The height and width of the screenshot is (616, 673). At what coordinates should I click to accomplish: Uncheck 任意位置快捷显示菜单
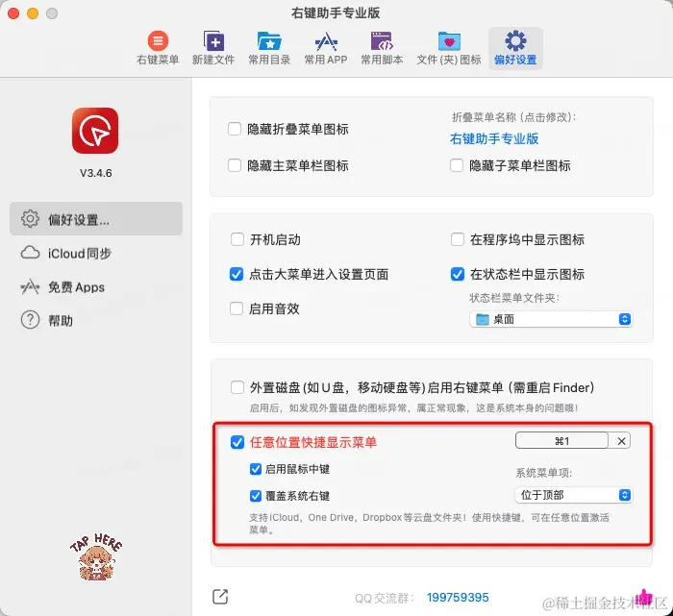[237, 442]
